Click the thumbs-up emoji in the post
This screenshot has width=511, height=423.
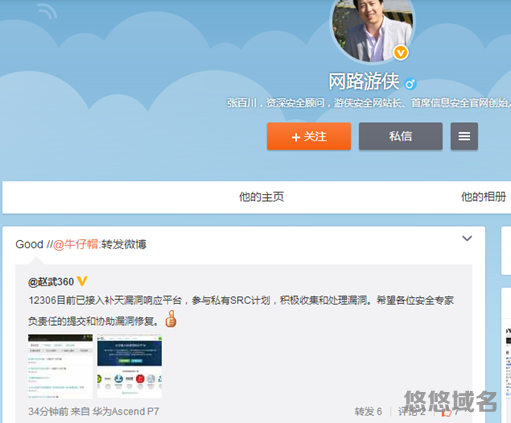171,319
